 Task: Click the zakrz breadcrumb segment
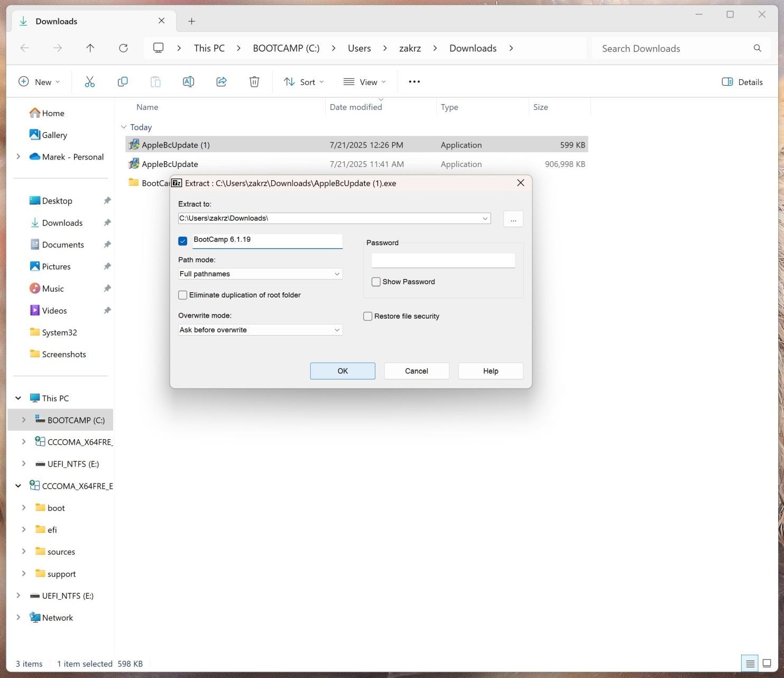click(x=410, y=48)
